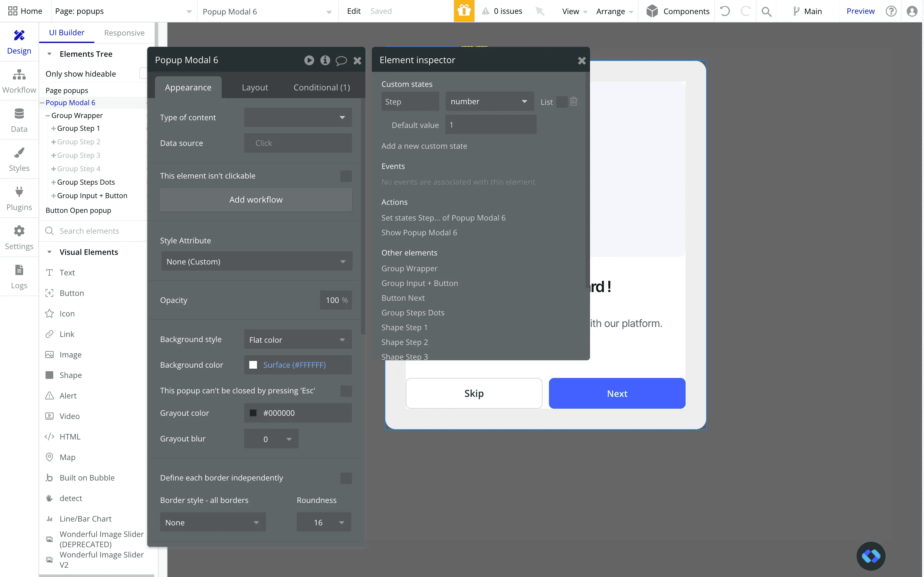
Task: Check 'This popup can't be closed by pressing Esc'
Action: (346, 391)
